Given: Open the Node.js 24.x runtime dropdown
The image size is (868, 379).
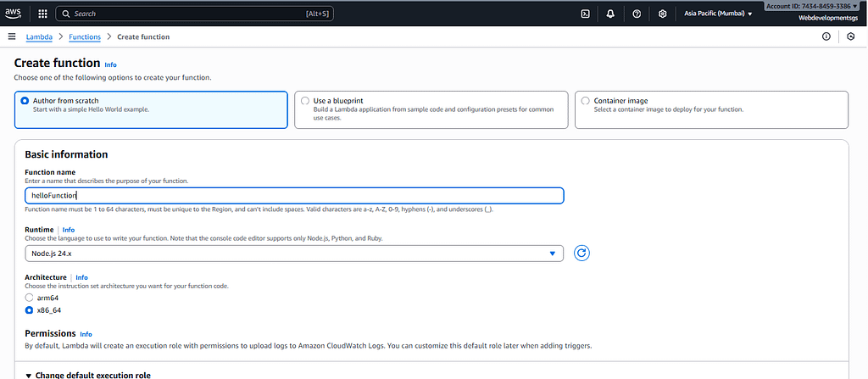Looking at the screenshot, I should click(293, 254).
